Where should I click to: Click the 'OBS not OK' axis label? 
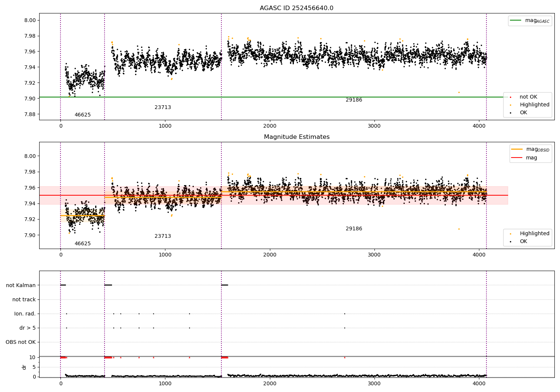pyautogui.click(x=21, y=342)
